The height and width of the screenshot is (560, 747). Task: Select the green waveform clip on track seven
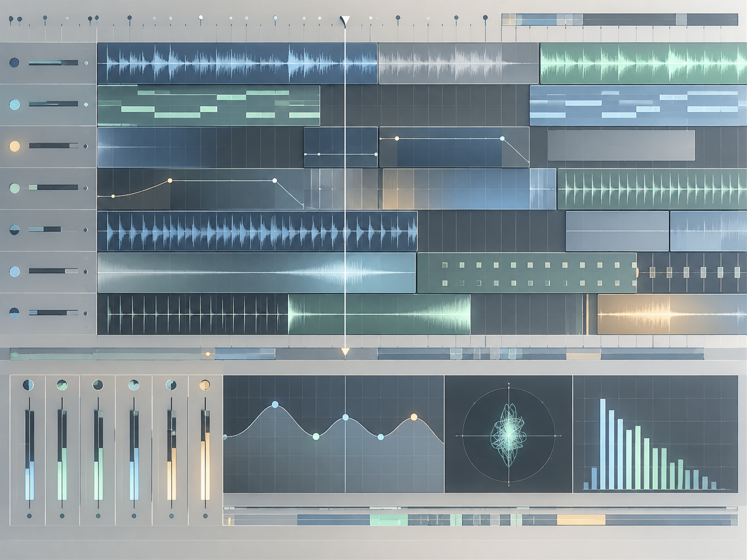tap(379, 314)
